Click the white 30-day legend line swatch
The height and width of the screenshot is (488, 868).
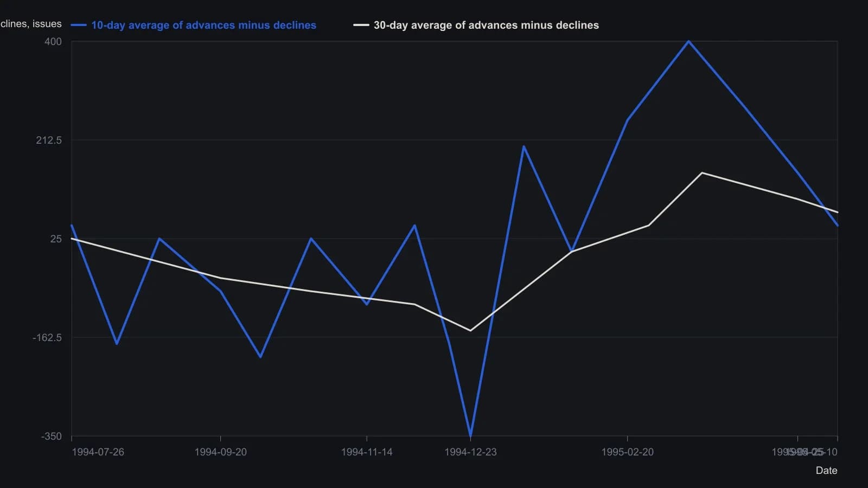(x=361, y=25)
